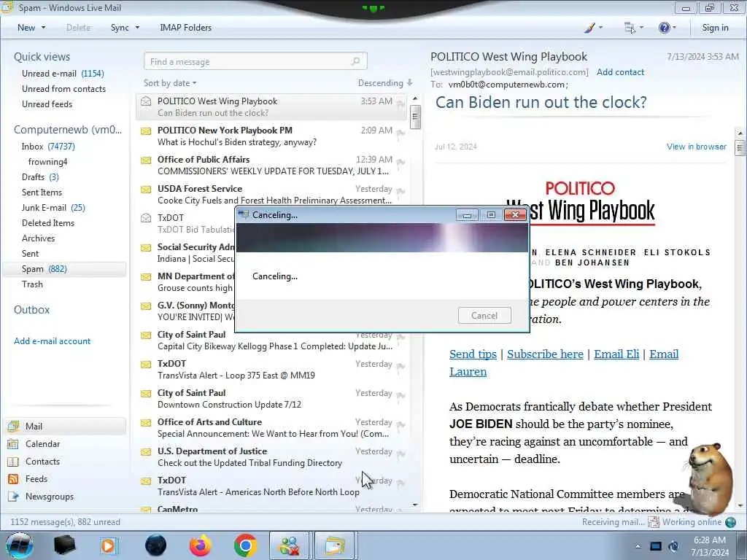Click the Newsgroups icon

click(x=13, y=496)
